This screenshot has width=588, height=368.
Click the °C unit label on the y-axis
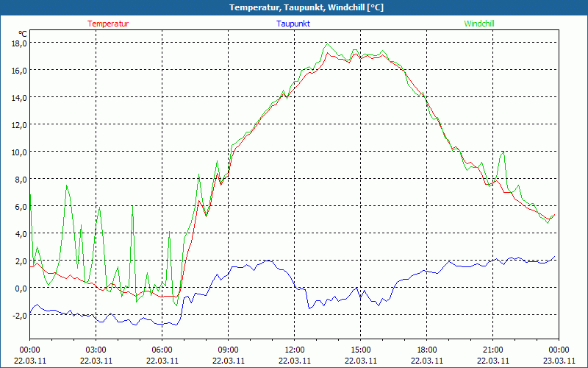pos(23,33)
